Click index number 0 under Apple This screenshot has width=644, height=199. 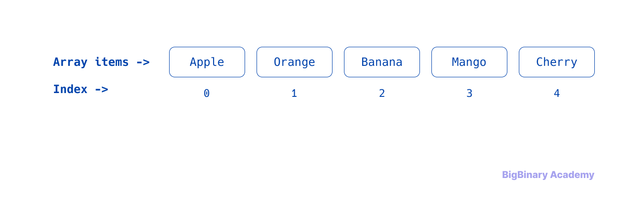(x=206, y=94)
